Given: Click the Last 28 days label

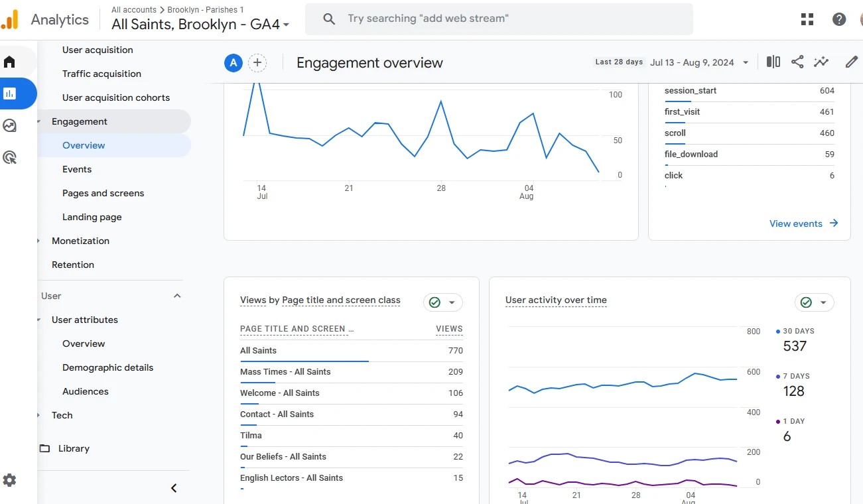Looking at the screenshot, I should (x=619, y=62).
